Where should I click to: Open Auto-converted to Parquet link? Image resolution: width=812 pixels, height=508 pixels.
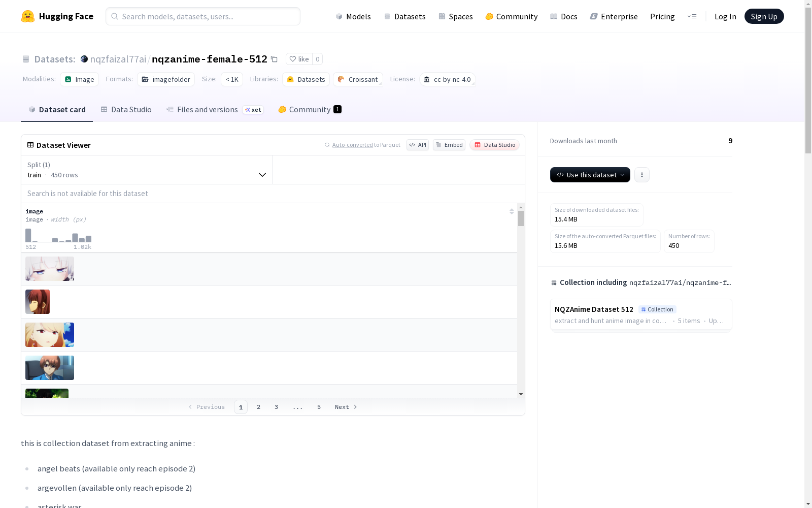click(352, 145)
